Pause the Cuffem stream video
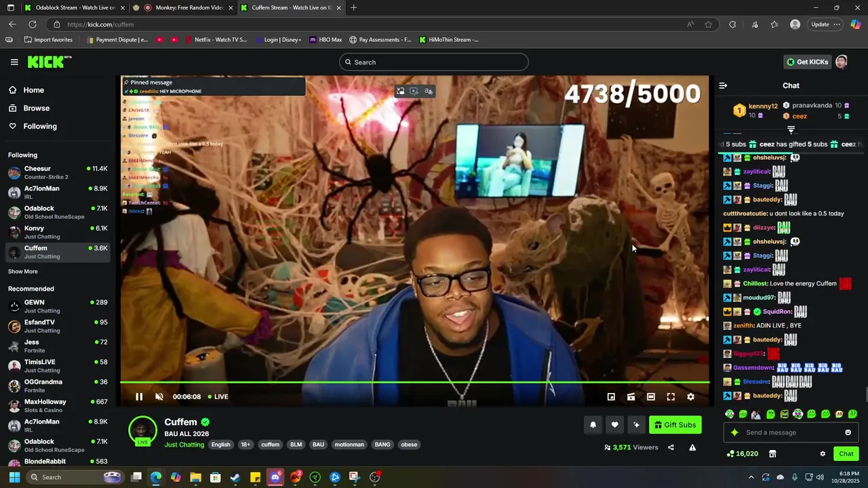 [139, 396]
